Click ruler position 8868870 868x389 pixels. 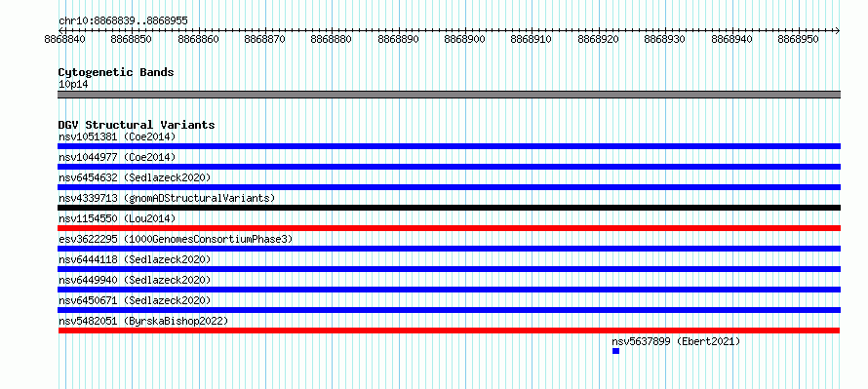tap(265, 39)
